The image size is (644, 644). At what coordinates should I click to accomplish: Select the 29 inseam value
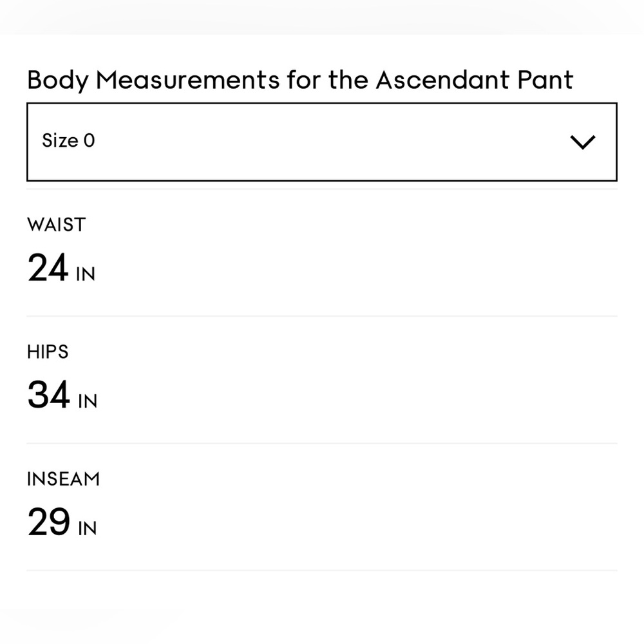tap(48, 522)
